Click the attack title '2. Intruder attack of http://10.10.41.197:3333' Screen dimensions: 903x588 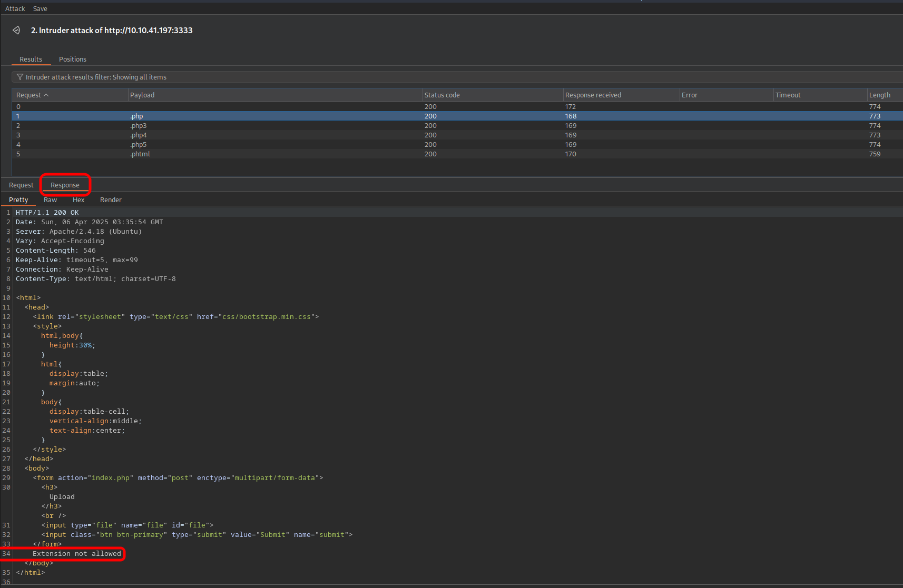coord(112,31)
